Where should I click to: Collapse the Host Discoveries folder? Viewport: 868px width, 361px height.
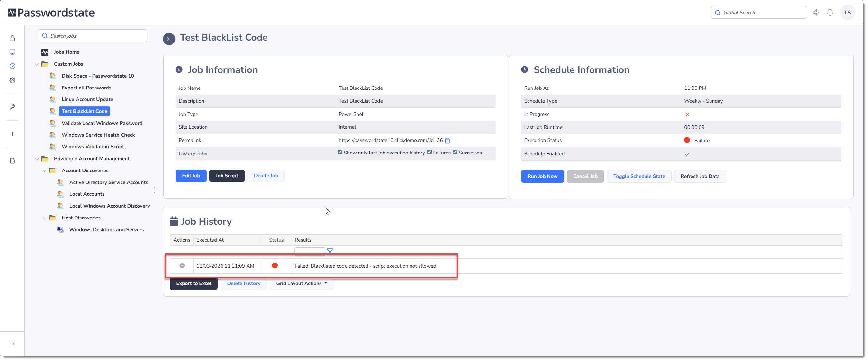point(44,218)
